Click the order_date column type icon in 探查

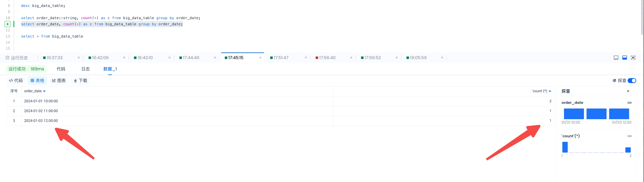629,103
